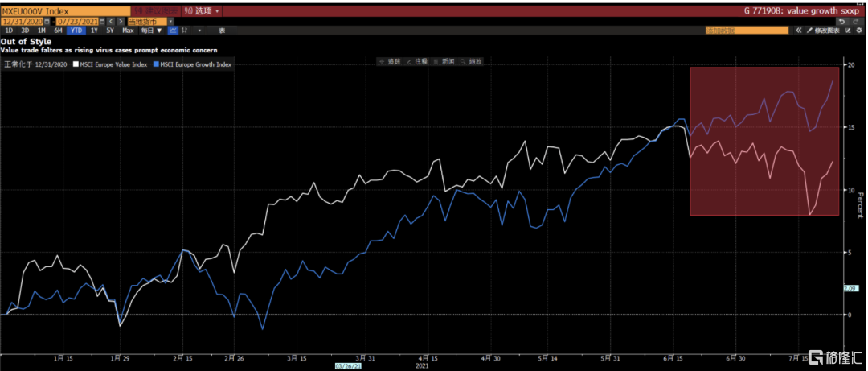Switch to the 表 table view

[222, 31]
